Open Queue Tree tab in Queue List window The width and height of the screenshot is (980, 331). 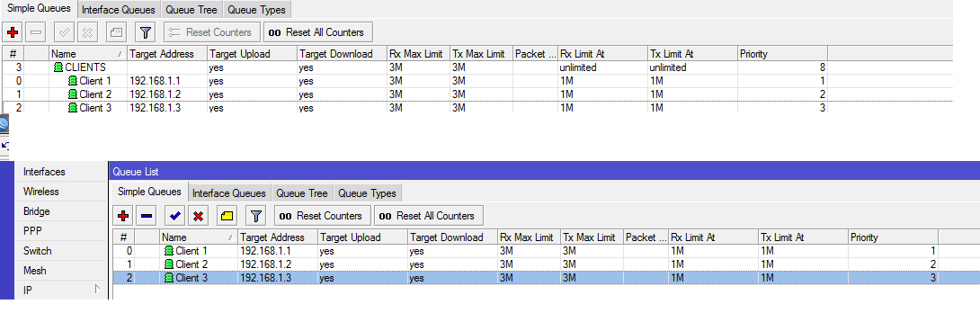pyautogui.click(x=302, y=193)
